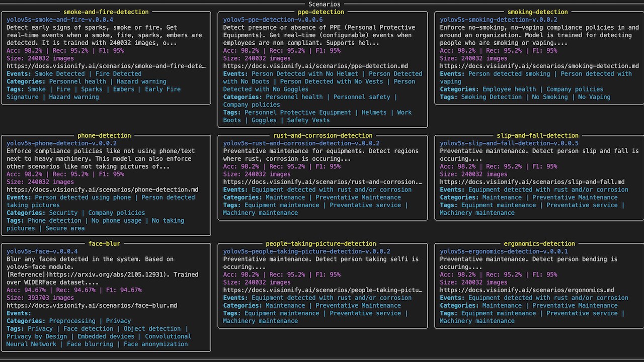The image size is (644, 362).
Task: Click the "Smoking Detection" tag
Action: pyautogui.click(x=492, y=97)
